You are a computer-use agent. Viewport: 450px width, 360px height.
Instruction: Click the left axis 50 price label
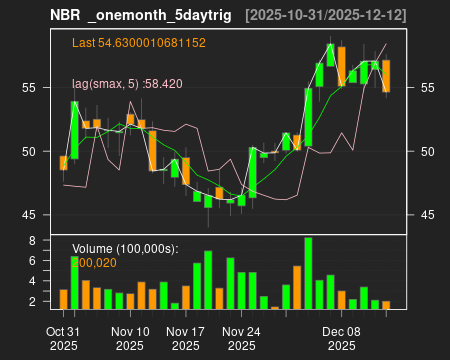[29, 152]
